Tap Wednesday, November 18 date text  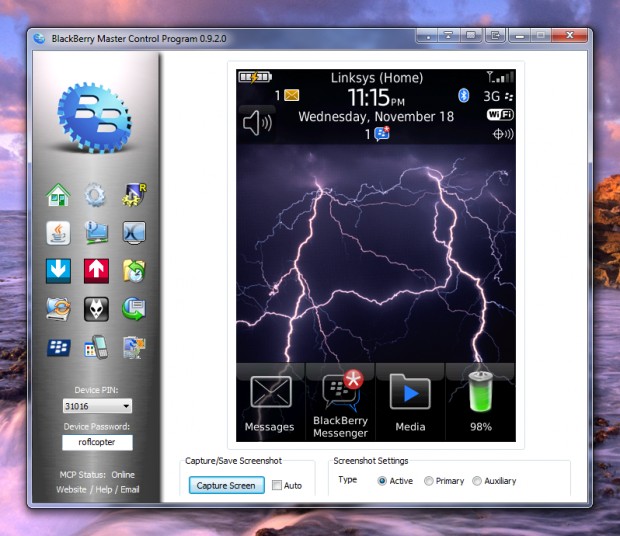click(376, 117)
